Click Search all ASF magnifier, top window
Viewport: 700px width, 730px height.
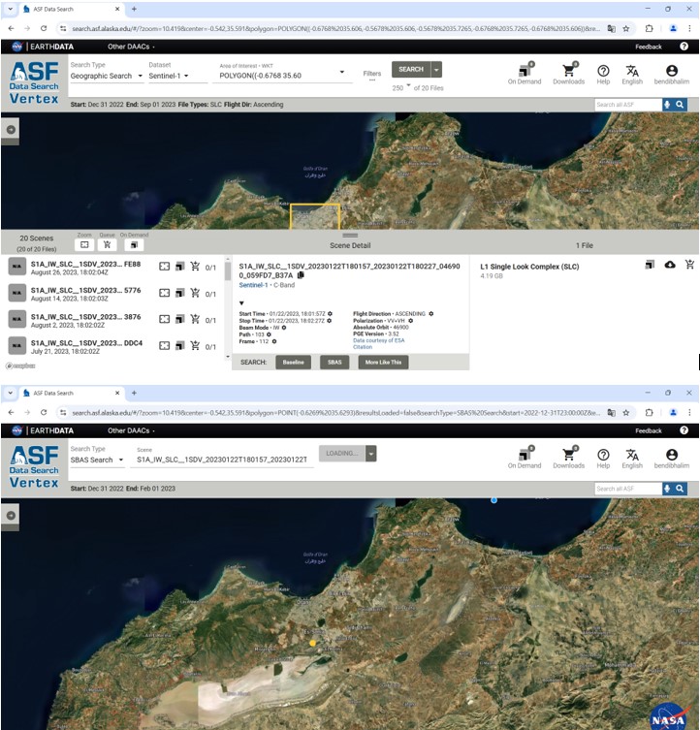680,105
